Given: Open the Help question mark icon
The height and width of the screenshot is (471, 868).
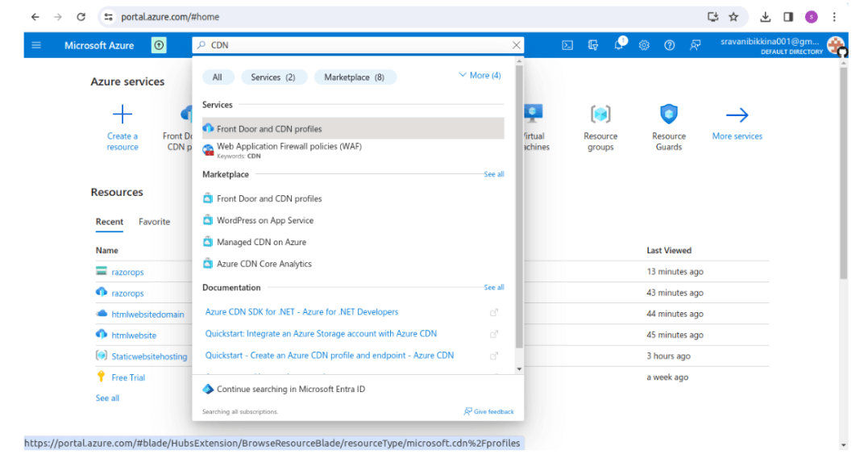Looking at the screenshot, I should coord(669,45).
